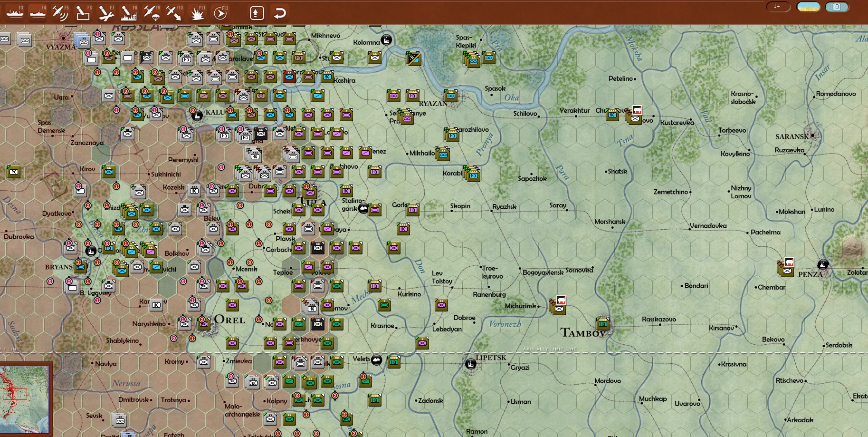Select the HQ counter near Chuchkovo
The width and height of the screenshot is (868, 437).
tap(612, 114)
